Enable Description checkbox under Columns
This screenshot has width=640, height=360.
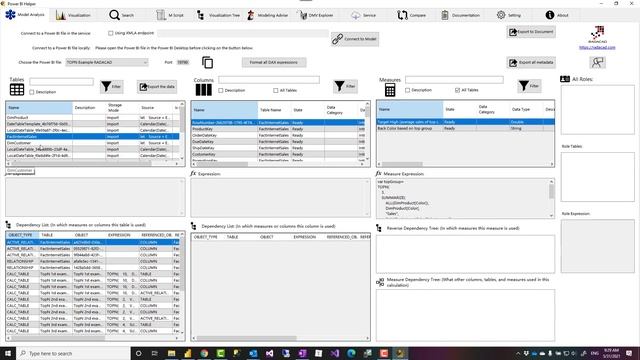tap(221, 91)
